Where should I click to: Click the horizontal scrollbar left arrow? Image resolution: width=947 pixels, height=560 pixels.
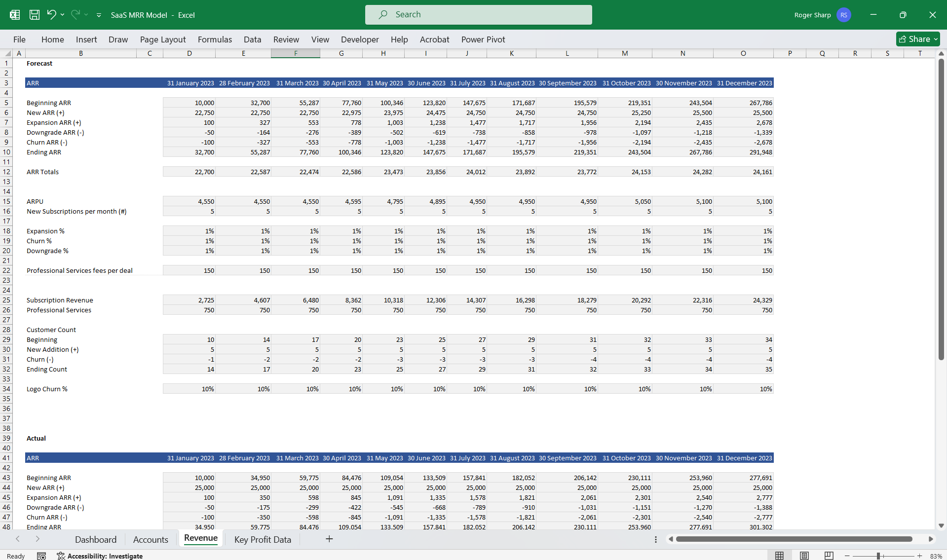(671, 539)
